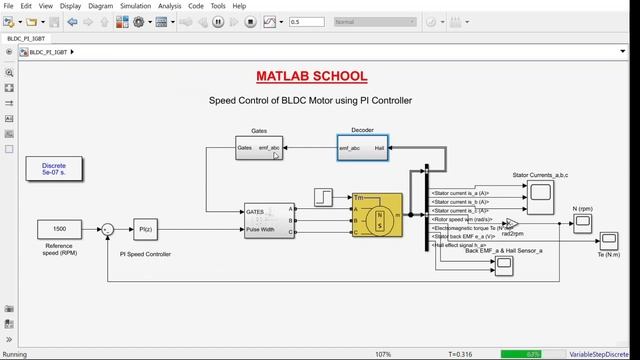The image size is (640, 360).
Task: Select the Gates subsystem block
Action: pos(259,148)
